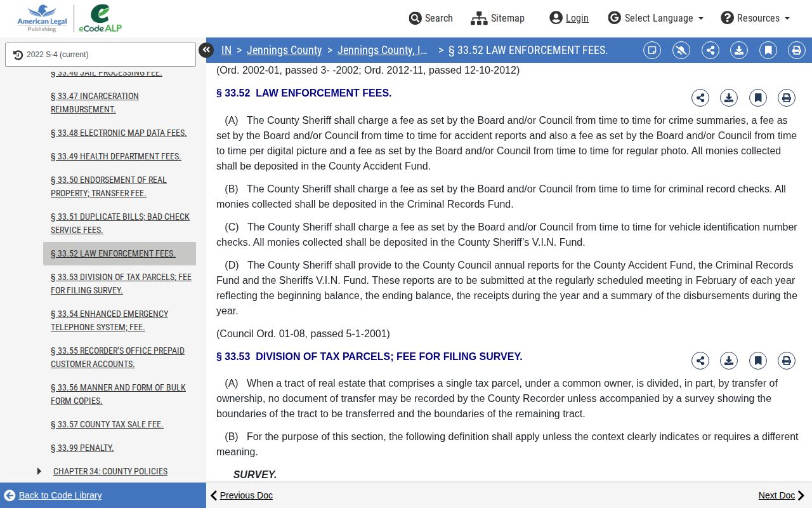
Task: Bookmark section 33.52 Law Enforcement Fees
Action: [x=758, y=98]
